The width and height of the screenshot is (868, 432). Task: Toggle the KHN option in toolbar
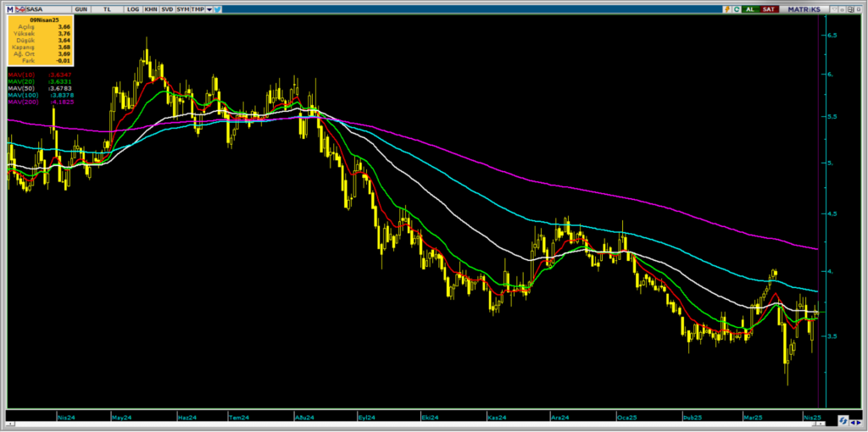151,8
